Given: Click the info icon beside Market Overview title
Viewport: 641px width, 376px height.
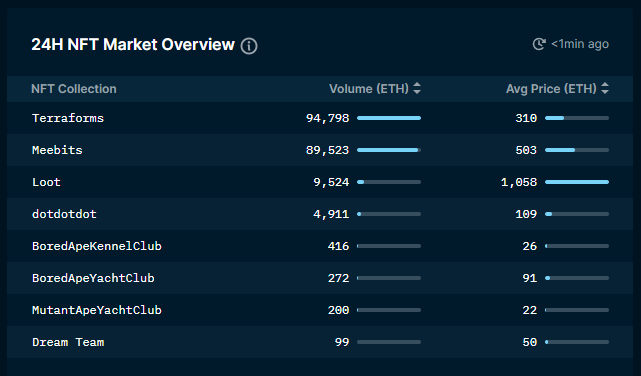Looking at the screenshot, I should (x=249, y=46).
